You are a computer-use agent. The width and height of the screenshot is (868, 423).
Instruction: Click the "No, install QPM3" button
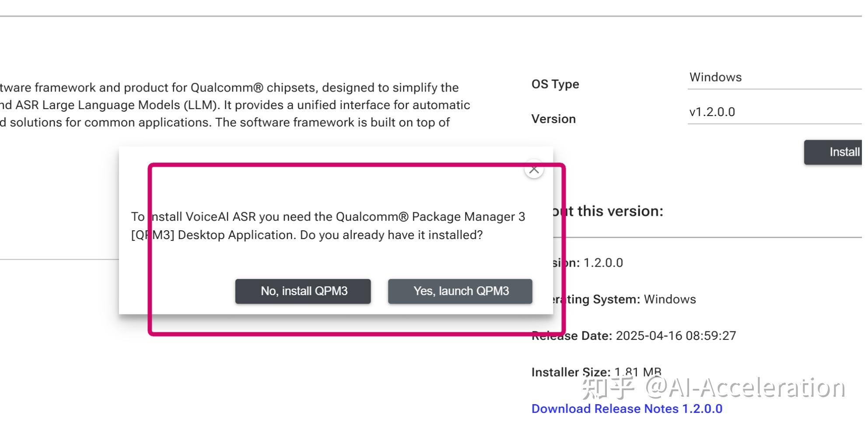303,291
